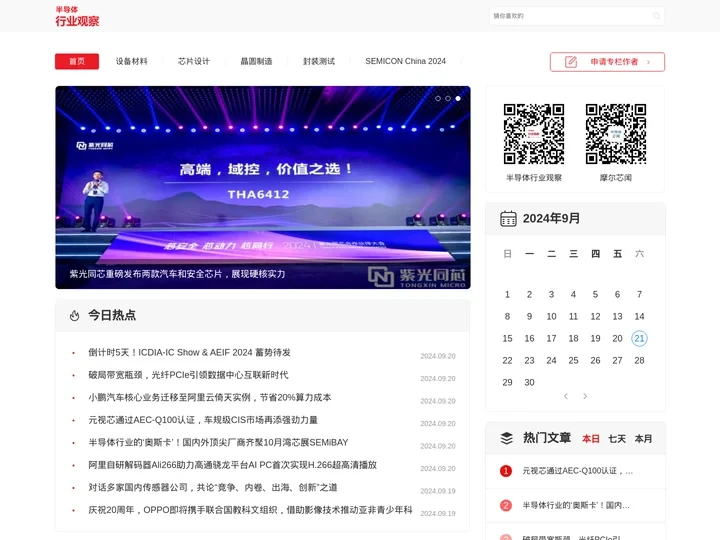Open article 对话多家国内传感器公司

tap(213, 488)
